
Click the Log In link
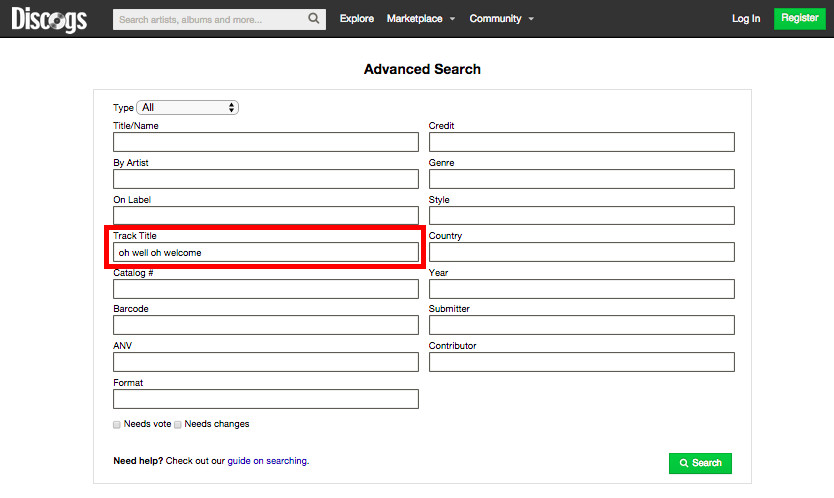pos(746,19)
